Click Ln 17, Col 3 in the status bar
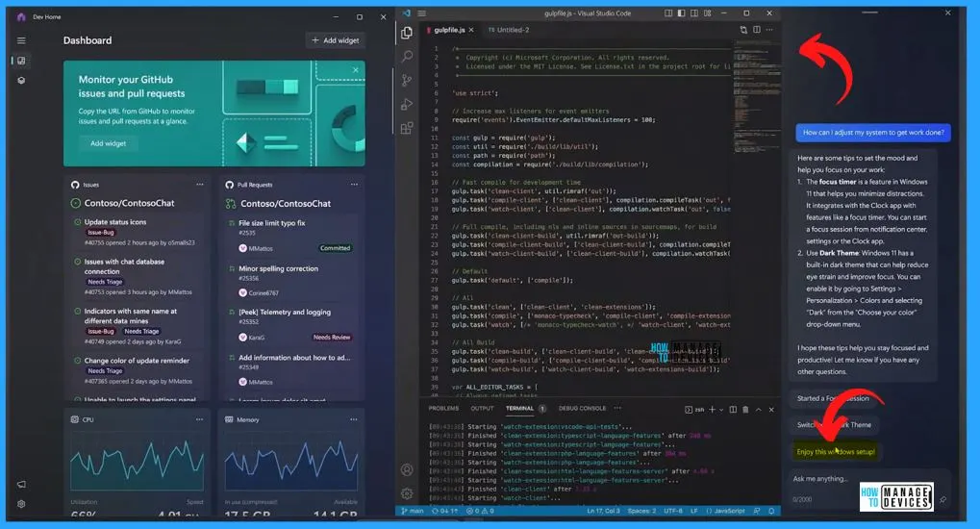 pos(603,511)
